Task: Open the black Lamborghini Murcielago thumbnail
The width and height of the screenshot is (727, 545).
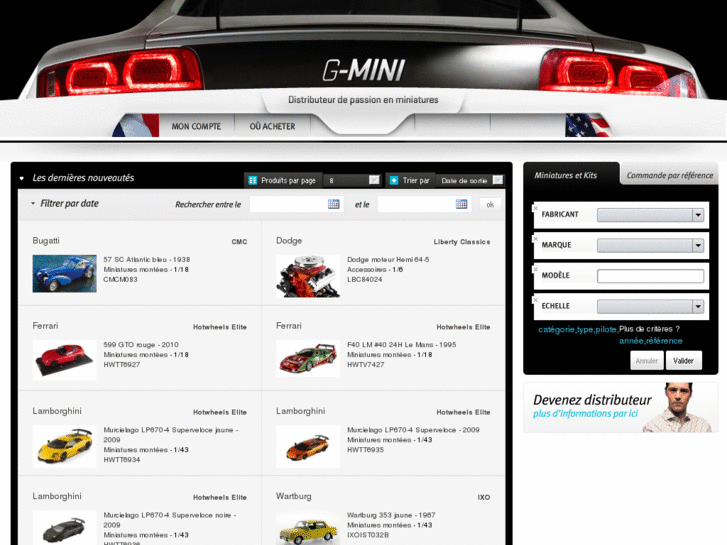Action: point(64,528)
